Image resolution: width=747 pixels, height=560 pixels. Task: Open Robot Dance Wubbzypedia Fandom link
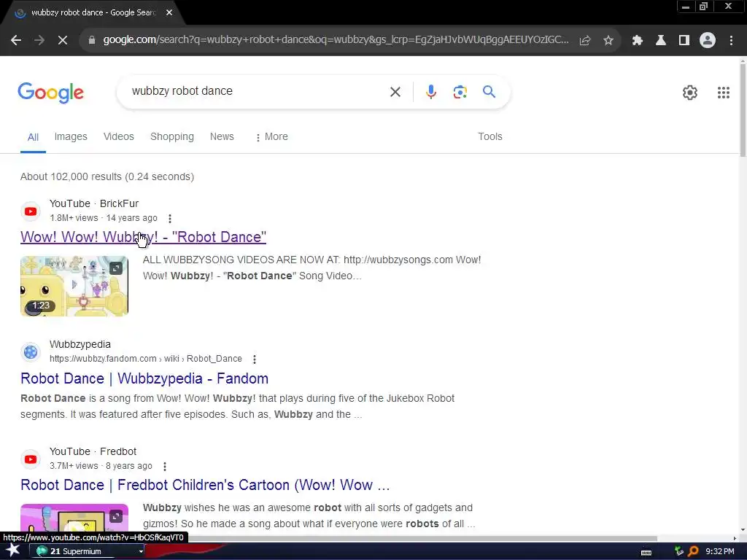point(144,378)
